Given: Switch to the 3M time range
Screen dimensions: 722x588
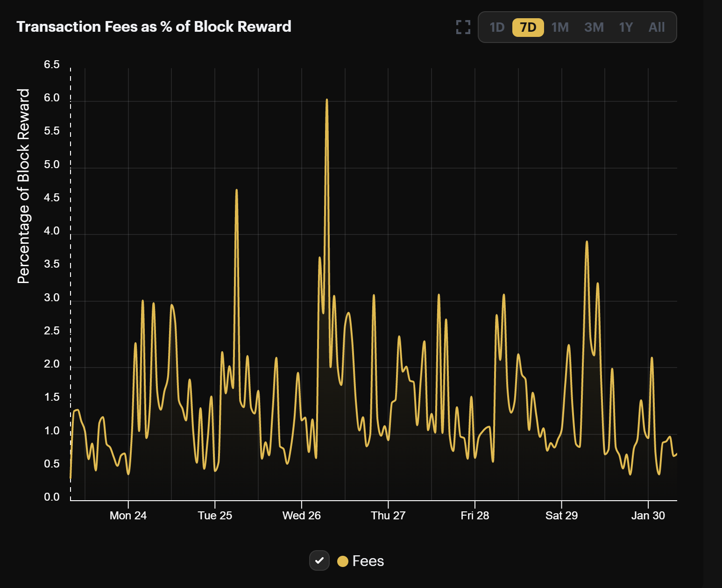Looking at the screenshot, I should (594, 27).
